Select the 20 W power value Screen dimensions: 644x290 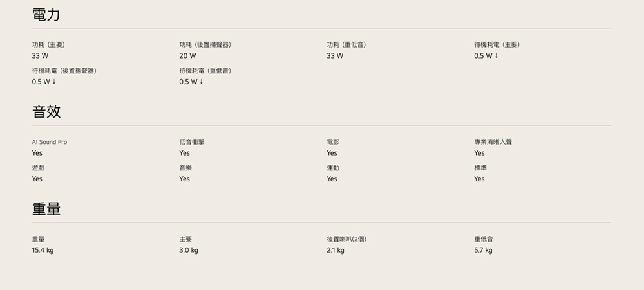pos(187,56)
